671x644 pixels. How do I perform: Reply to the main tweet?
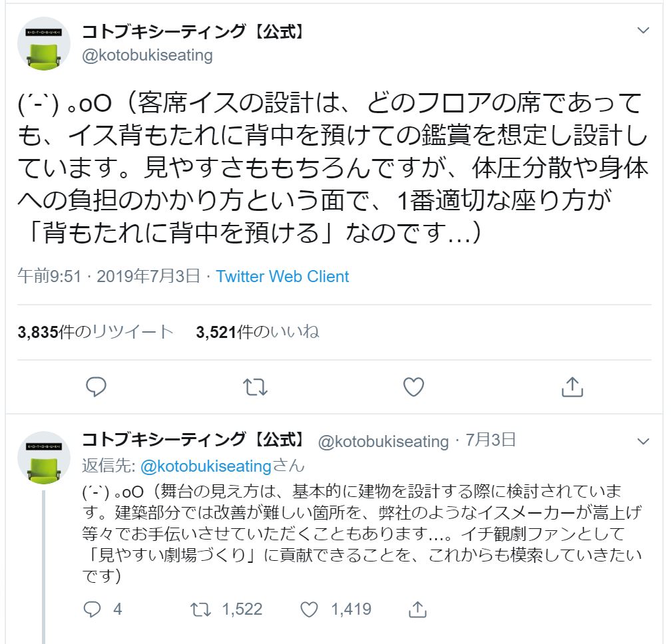tap(97, 387)
